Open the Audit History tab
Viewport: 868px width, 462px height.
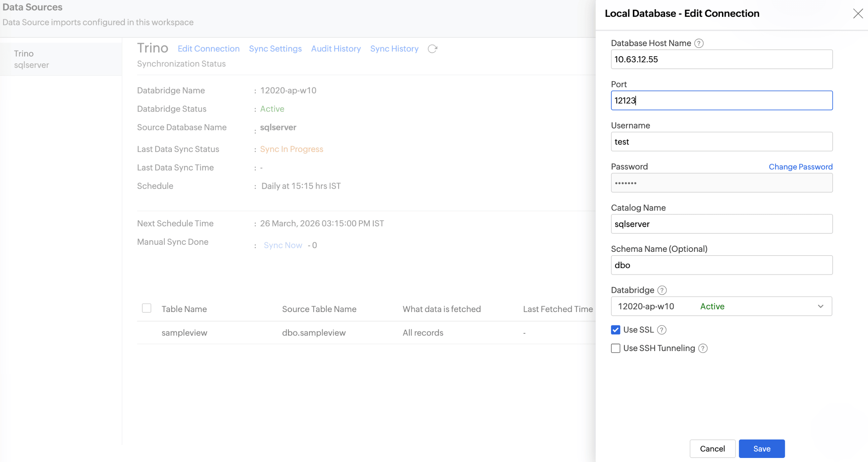[336, 49]
